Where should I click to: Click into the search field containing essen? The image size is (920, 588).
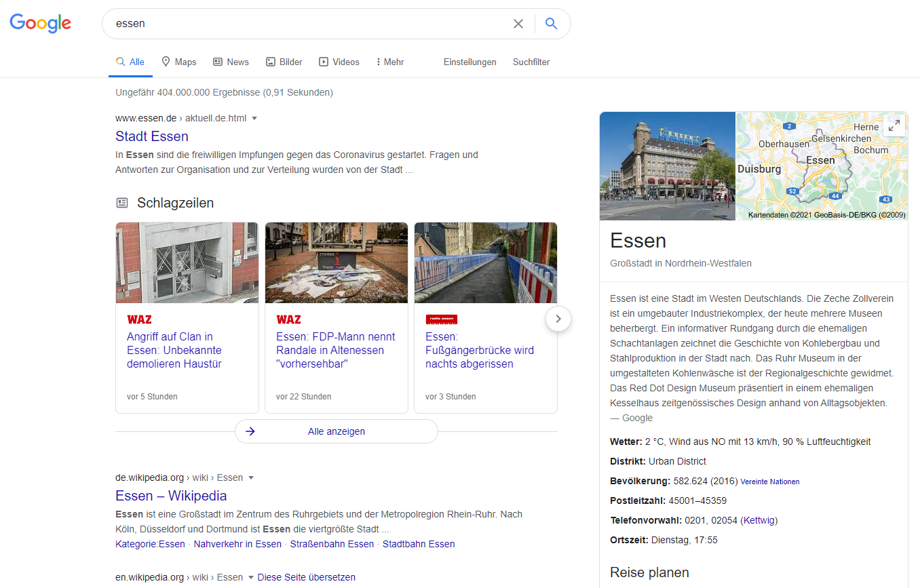point(309,24)
